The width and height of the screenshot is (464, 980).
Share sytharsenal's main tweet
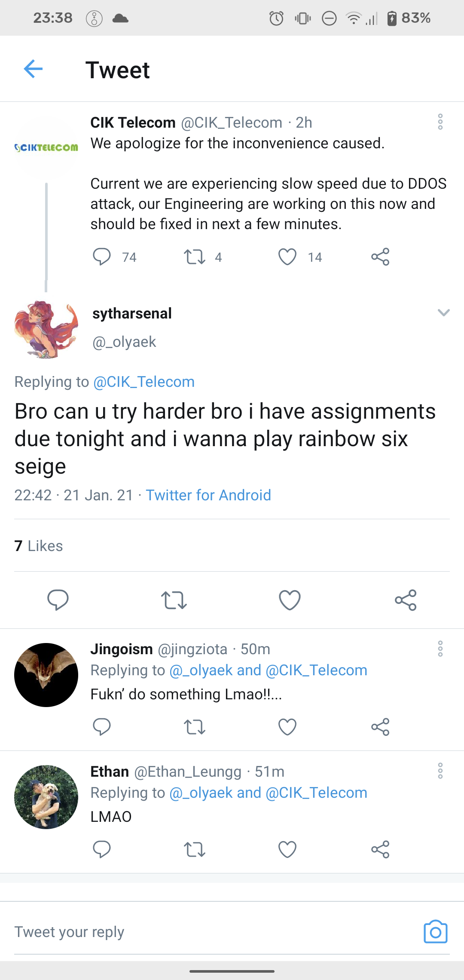pyautogui.click(x=406, y=600)
